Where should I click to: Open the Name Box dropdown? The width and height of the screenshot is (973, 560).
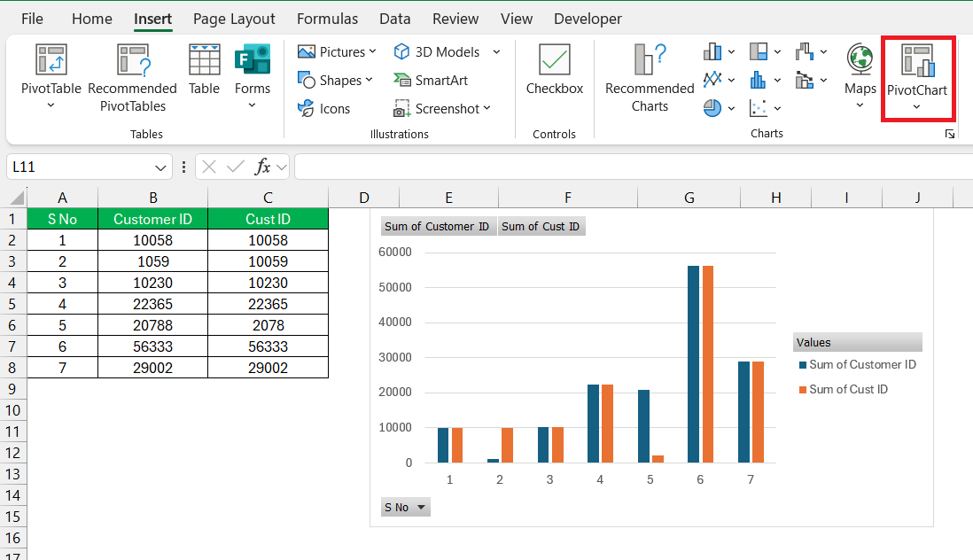click(160, 167)
